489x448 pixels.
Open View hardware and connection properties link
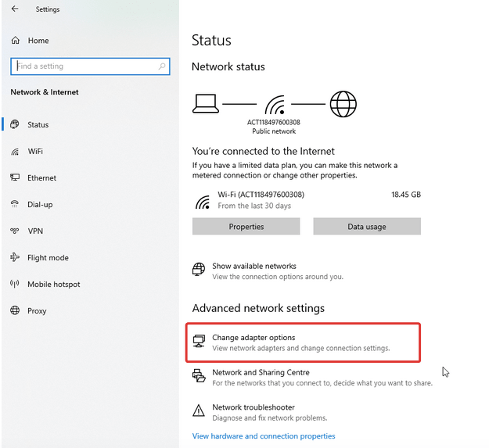coord(264,435)
